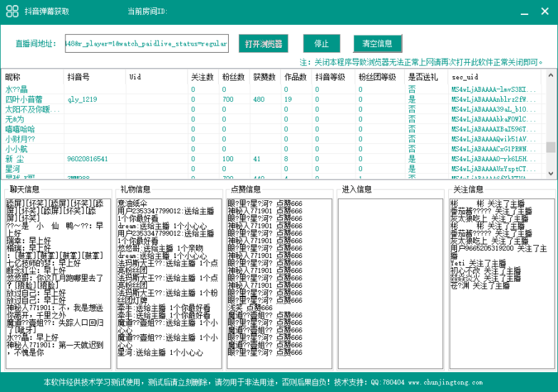Click the sec_uid column header

(495, 77)
